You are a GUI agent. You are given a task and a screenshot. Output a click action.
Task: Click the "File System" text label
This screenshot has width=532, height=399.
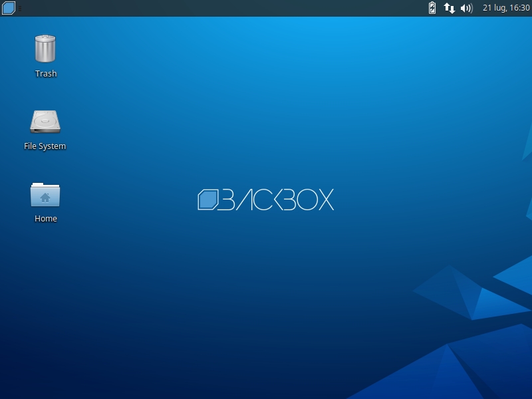pyautogui.click(x=45, y=146)
